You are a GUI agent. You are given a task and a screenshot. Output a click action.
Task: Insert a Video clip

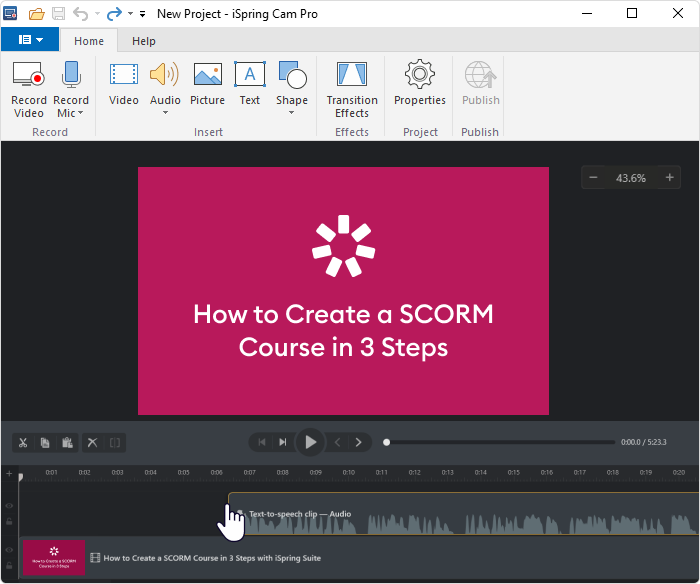[x=124, y=83]
